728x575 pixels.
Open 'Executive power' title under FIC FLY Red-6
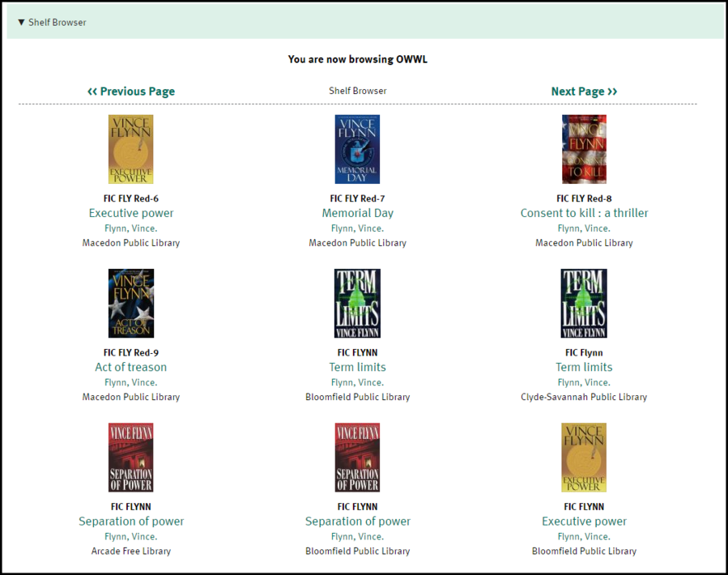click(131, 213)
